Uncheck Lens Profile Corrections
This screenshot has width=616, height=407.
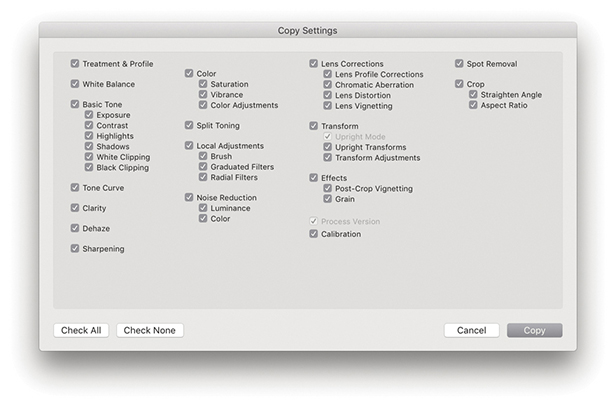328,74
